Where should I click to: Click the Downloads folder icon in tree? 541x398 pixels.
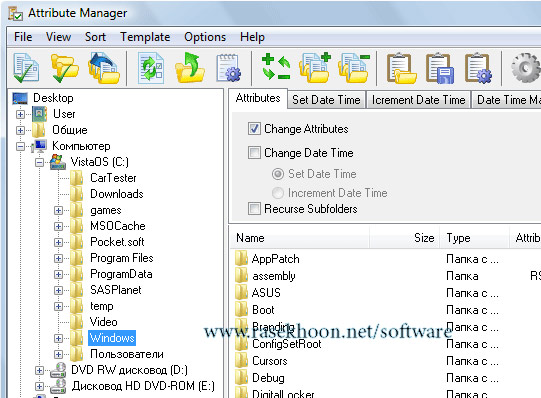76,194
